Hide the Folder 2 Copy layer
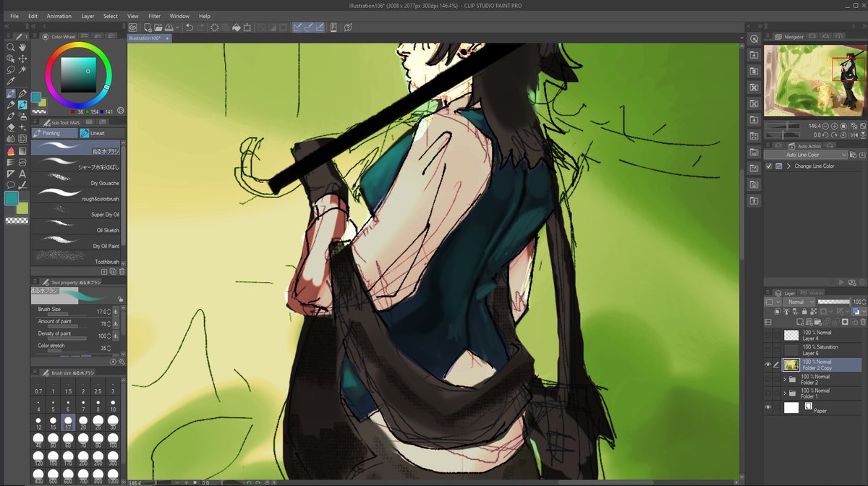Viewport: 868px width, 486px height. pyautogui.click(x=767, y=364)
